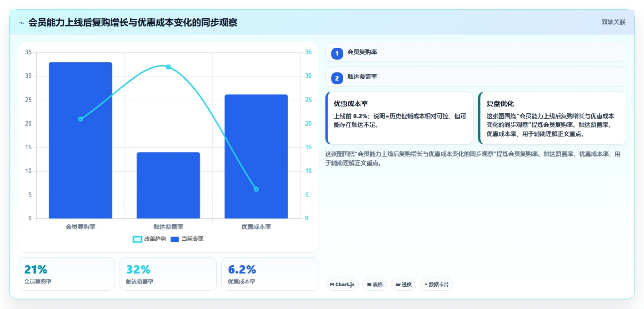Click the text 上线前 6.2% in the card
This screenshot has width=644, height=309.
351,116
